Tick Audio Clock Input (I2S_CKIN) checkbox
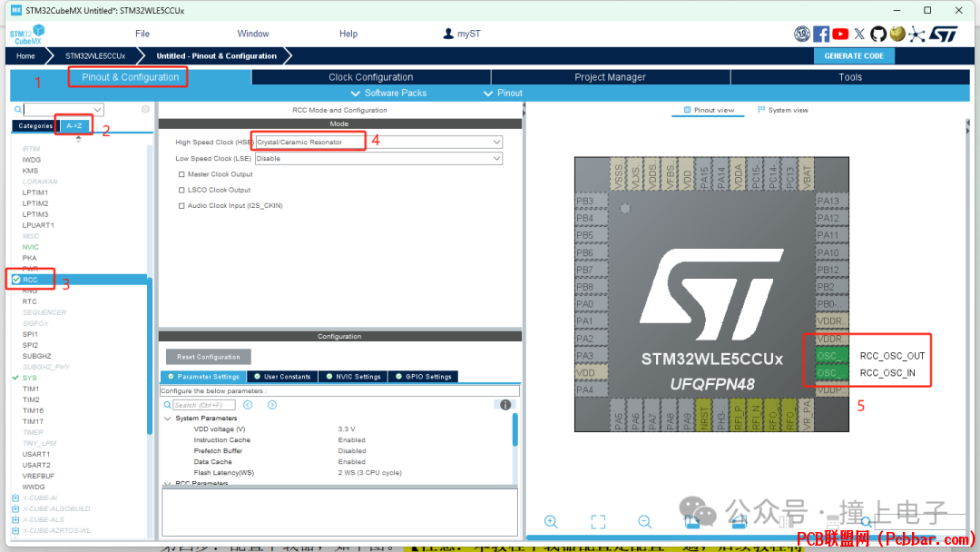 coord(181,206)
